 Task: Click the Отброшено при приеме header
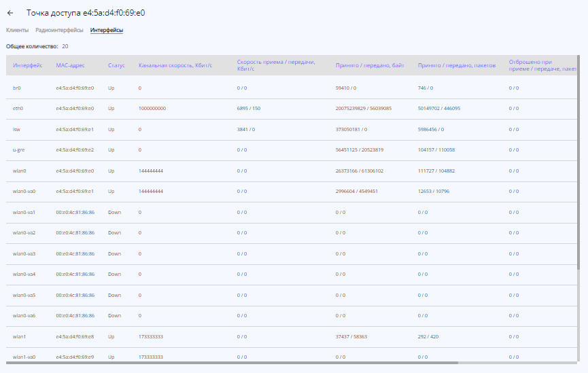pyautogui.click(x=542, y=65)
